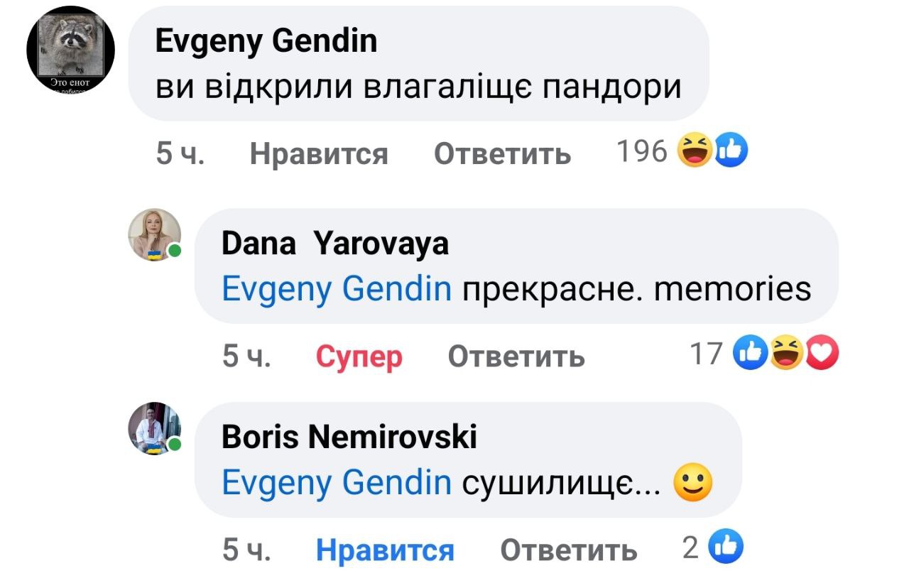The width and height of the screenshot is (909, 588).
Task: Open the Evgeny Gendin mention in Dana's reply
Action: point(337,289)
